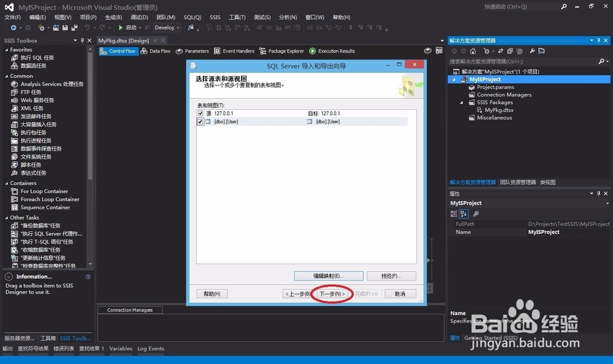
Task: Click the Properties wrench icon in Solution Explorer
Action: pyautogui.click(x=532, y=51)
